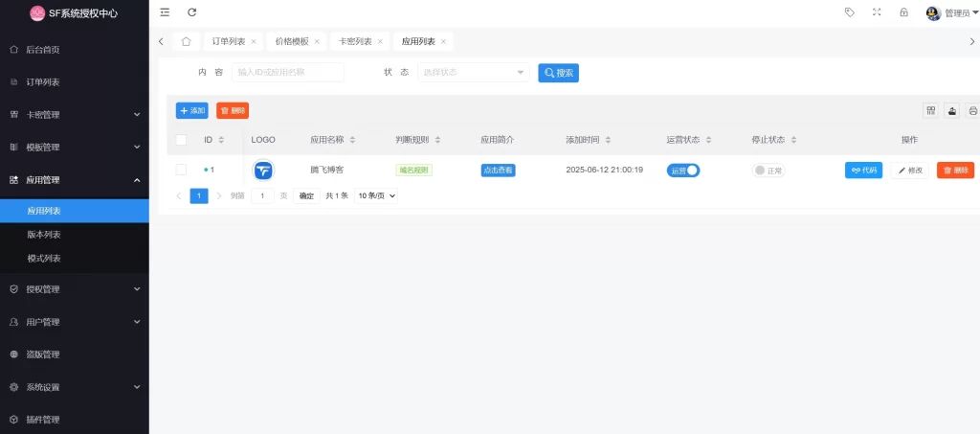Check the select-all checkbox in table header
Screen dimensions: 980x434
tap(181, 140)
